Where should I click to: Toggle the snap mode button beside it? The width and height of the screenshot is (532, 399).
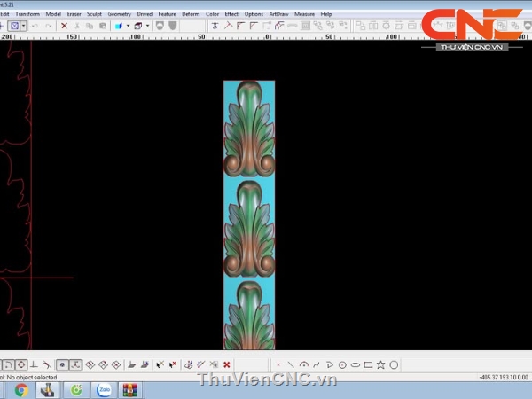[x=75, y=364]
